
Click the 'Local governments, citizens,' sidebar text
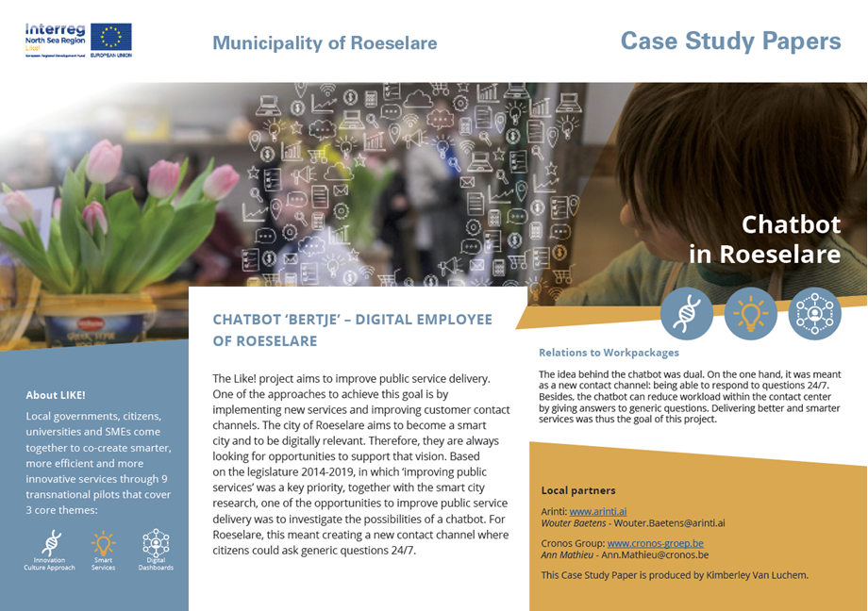(93, 416)
